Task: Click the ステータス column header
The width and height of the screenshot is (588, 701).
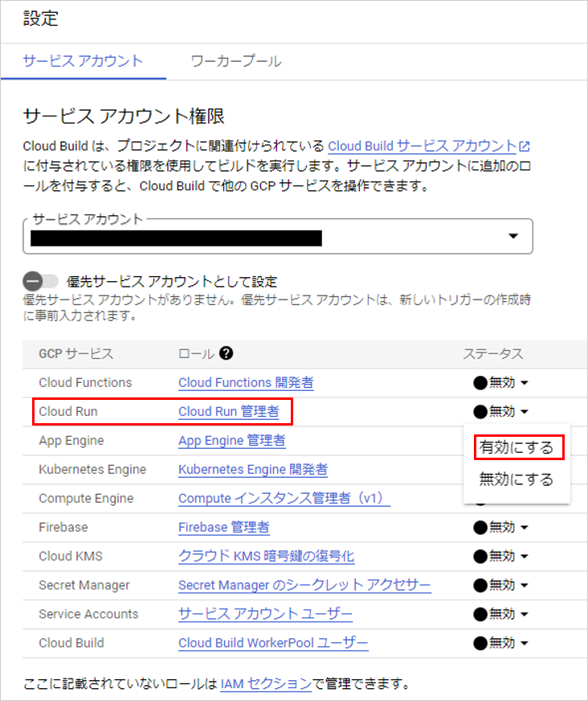Action: [492, 354]
